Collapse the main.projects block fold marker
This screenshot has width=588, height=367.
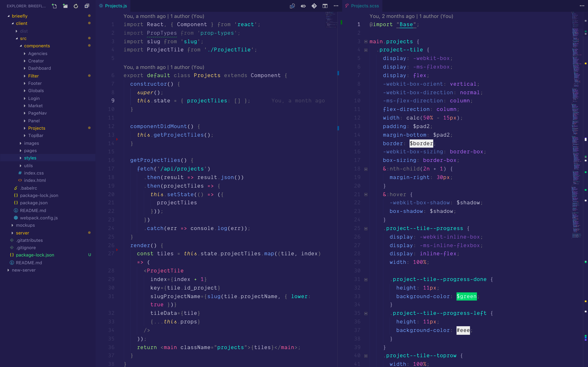point(366,42)
